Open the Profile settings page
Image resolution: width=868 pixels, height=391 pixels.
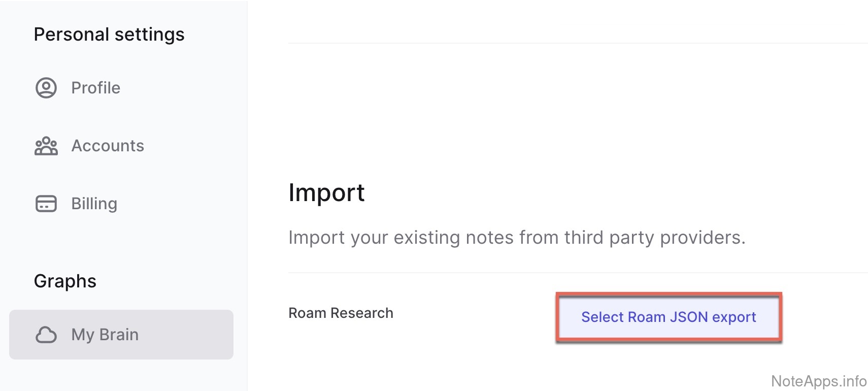(x=95, y=88)
